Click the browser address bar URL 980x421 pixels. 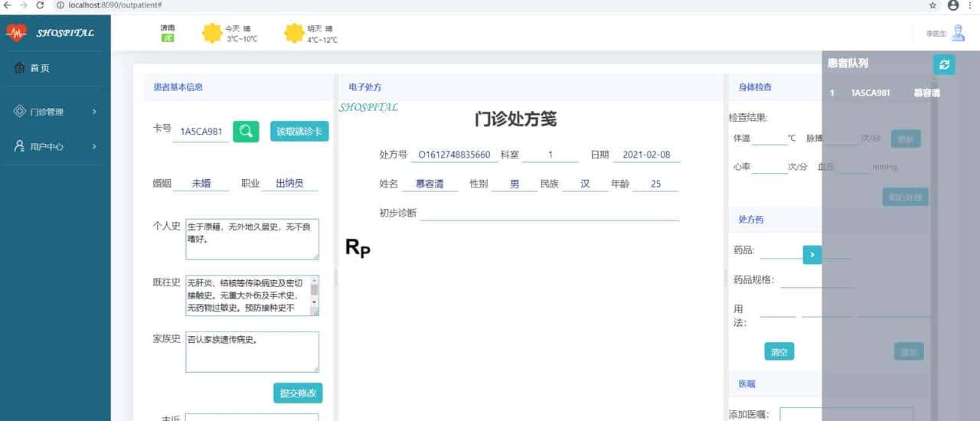(x=113, y=5)
